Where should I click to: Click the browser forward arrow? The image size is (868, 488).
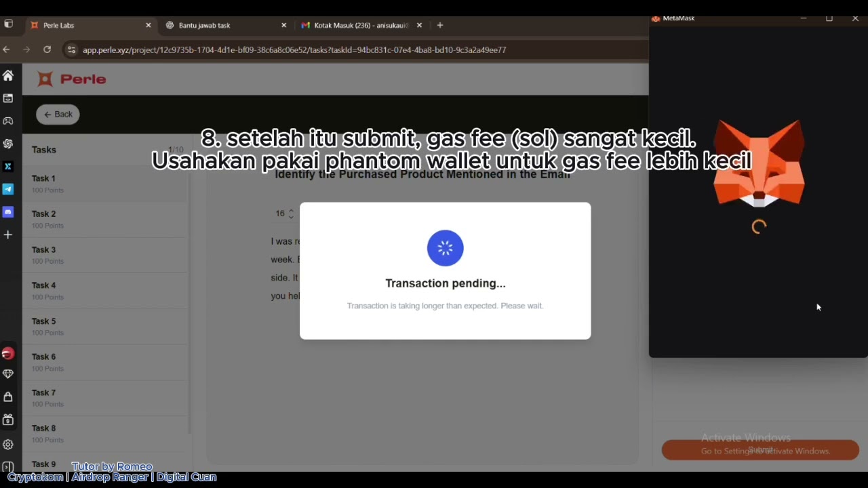(x=26, y=49)
